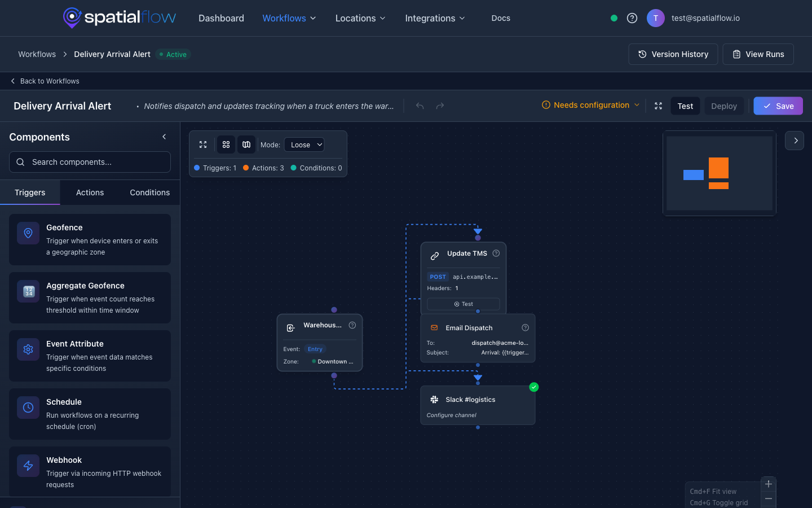812x508 pixels.
Task: Click the Schedule clock icon in Components
Action: coord(28,407)
